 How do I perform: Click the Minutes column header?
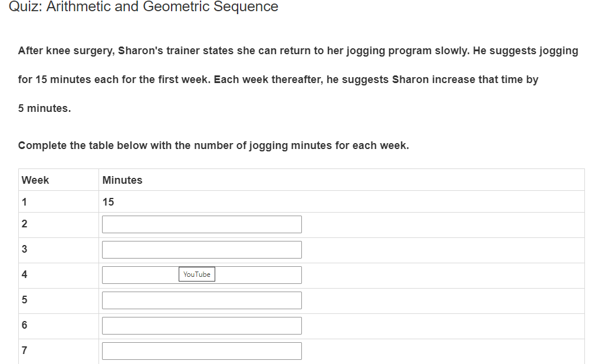pyautogui.click(x=122, y=180)
